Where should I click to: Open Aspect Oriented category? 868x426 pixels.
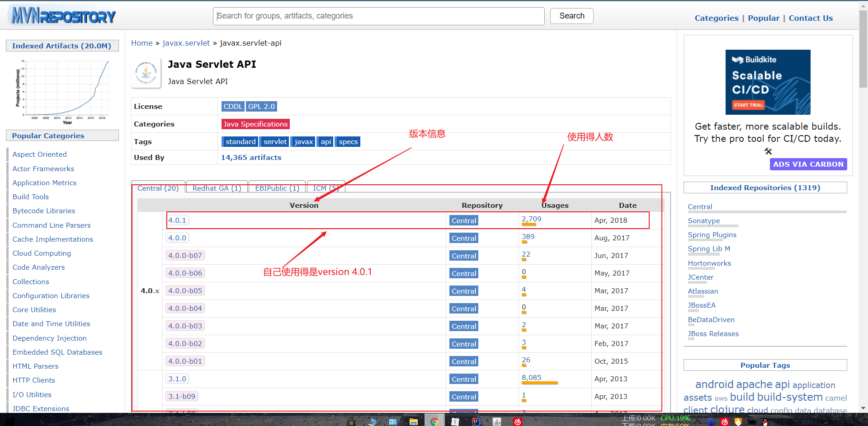coord(39,154)
